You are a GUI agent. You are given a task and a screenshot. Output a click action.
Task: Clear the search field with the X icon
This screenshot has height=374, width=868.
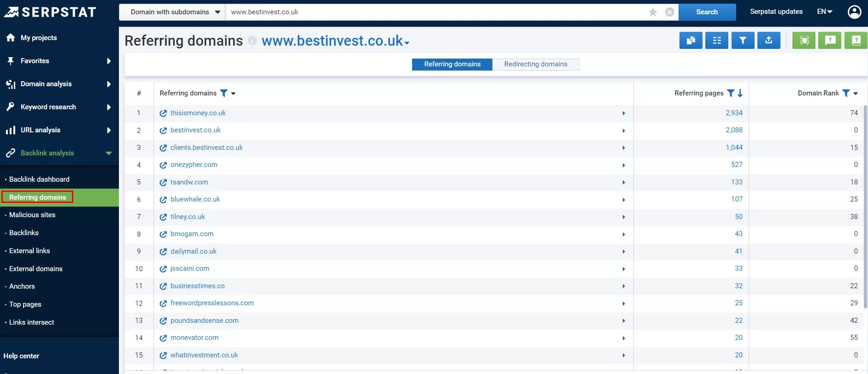click(x=670, y=12)
